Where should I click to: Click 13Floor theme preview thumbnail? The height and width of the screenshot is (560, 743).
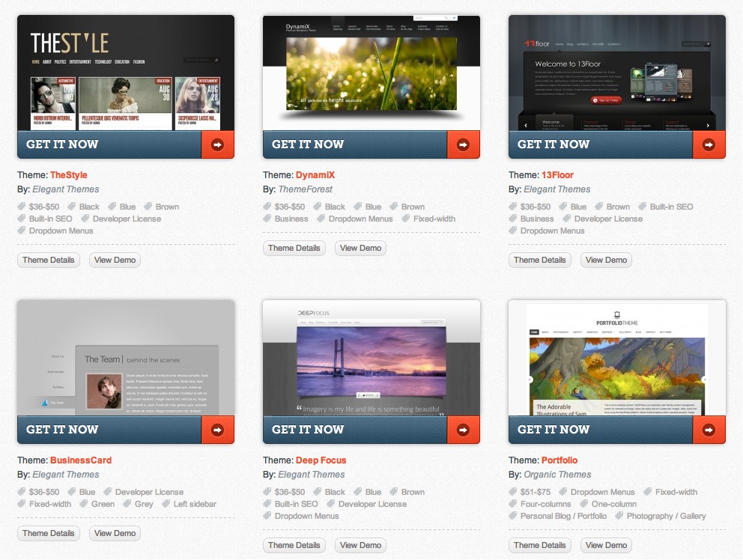coord(617,73)
